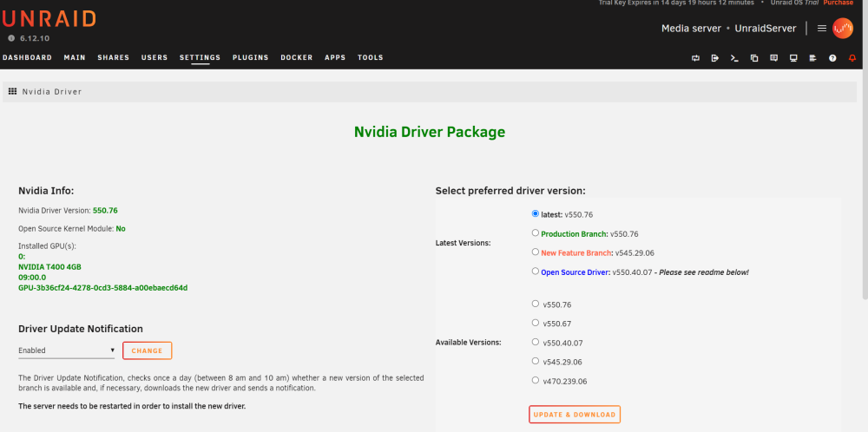Open the Settings tab
Image resolution: width=868 pixels, height=432 pixels.
point(200,57)
